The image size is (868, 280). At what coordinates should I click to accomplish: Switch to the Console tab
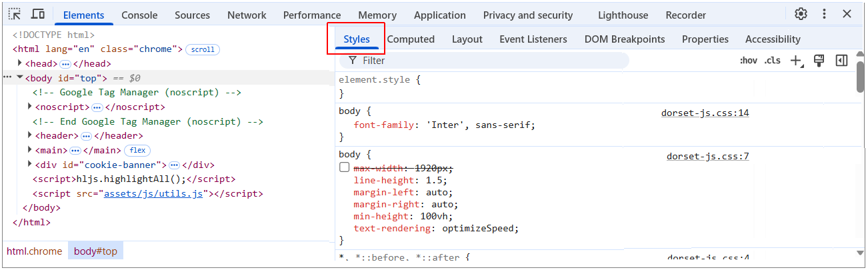pos(139,15)
